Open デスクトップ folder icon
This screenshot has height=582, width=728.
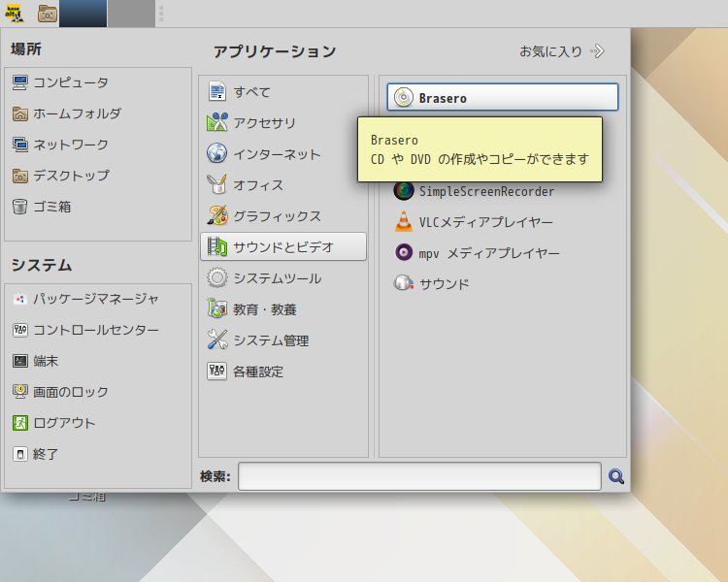click(x=20, y=176)
